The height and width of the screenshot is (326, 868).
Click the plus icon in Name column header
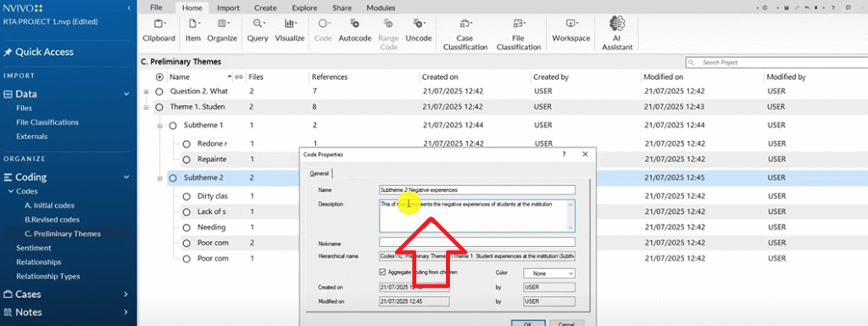click(159, 77)
